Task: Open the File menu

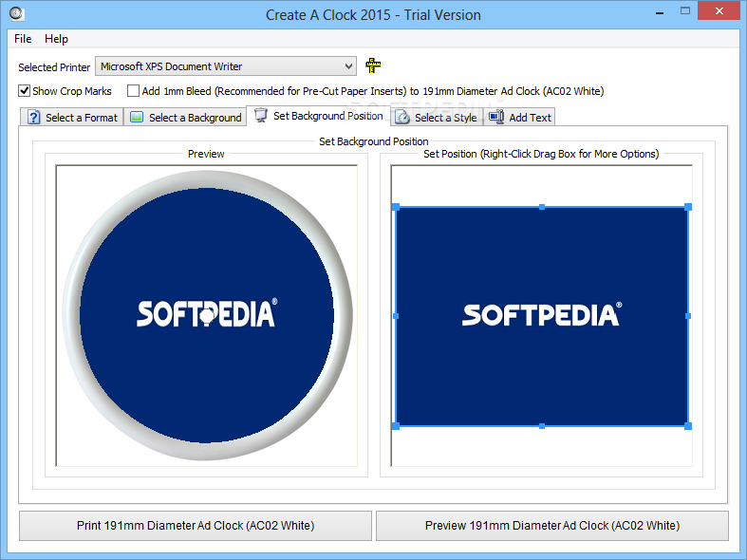Action: pyautogui.click(x=23, y=39)
